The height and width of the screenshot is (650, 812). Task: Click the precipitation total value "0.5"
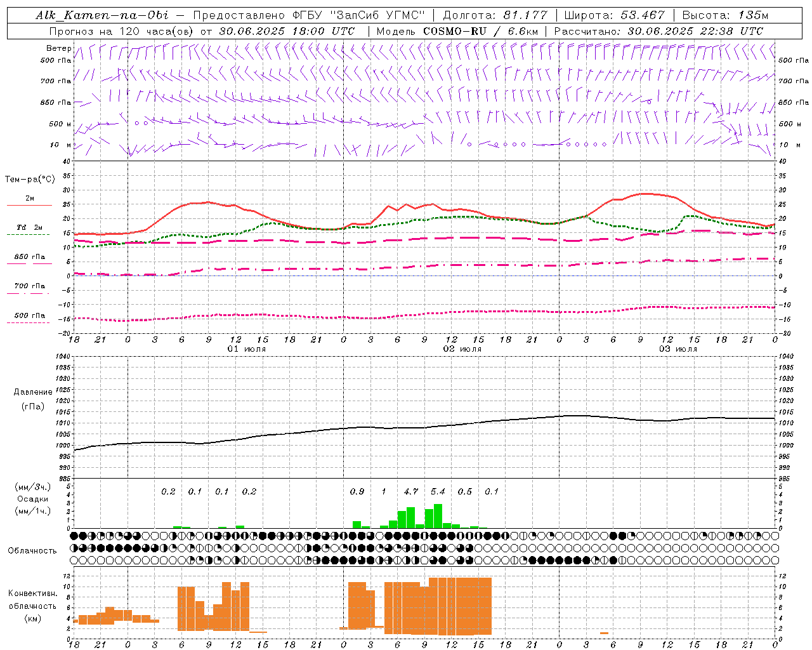(x=465, y=491)
